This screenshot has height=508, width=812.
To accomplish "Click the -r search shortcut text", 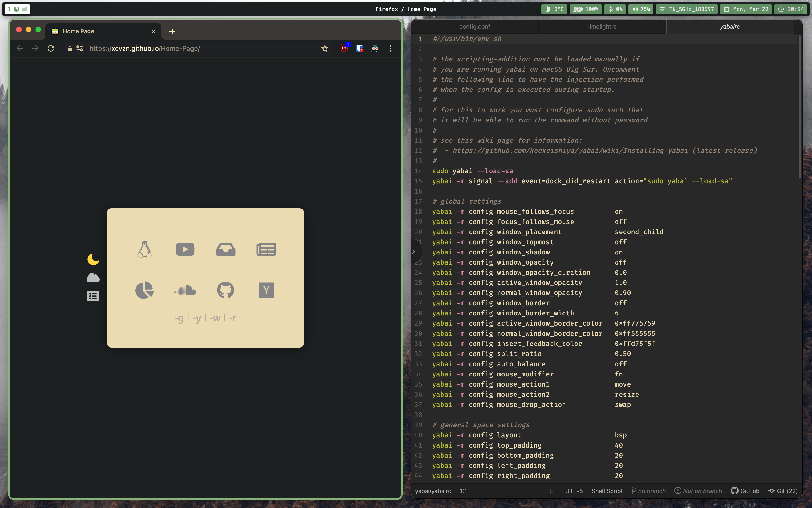I will pyautogui.click(x=232, y=318).
